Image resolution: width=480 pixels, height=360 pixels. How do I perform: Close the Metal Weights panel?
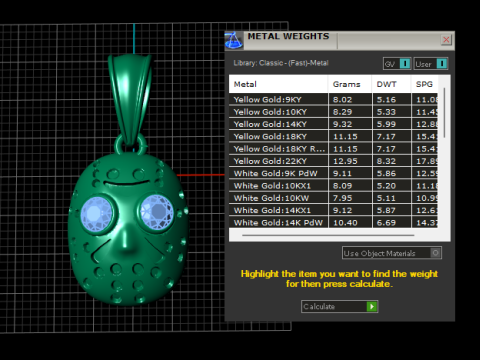click(x=446, y=40)
